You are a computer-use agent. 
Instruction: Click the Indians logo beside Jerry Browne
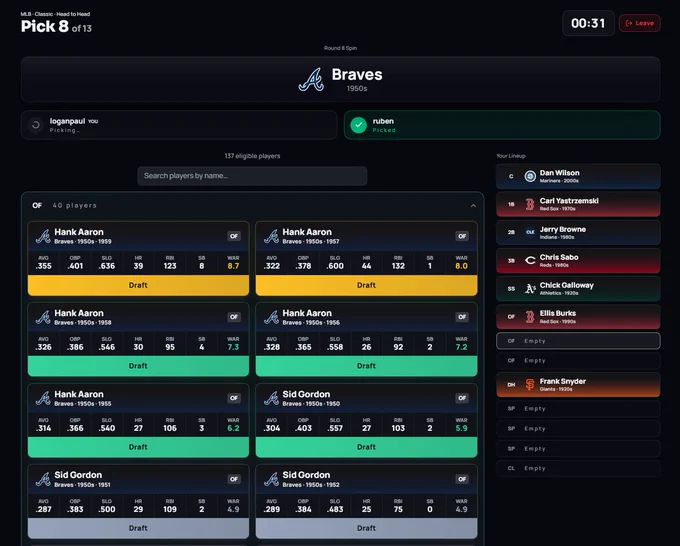pos(530,232)
